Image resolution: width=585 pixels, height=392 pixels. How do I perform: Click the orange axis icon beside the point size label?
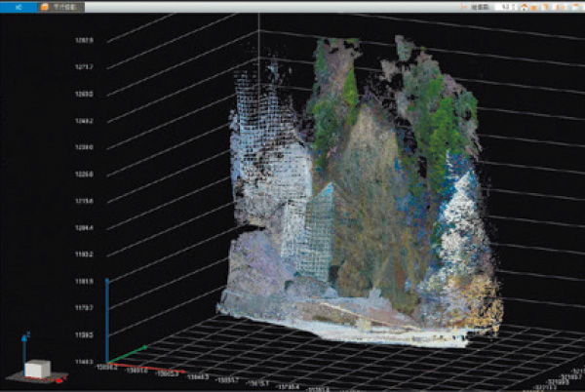(x=466, y=7)
